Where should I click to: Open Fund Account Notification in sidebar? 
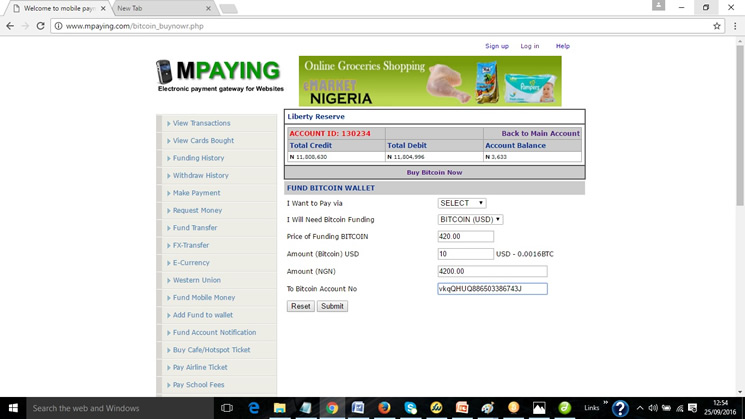coord(214,333)
